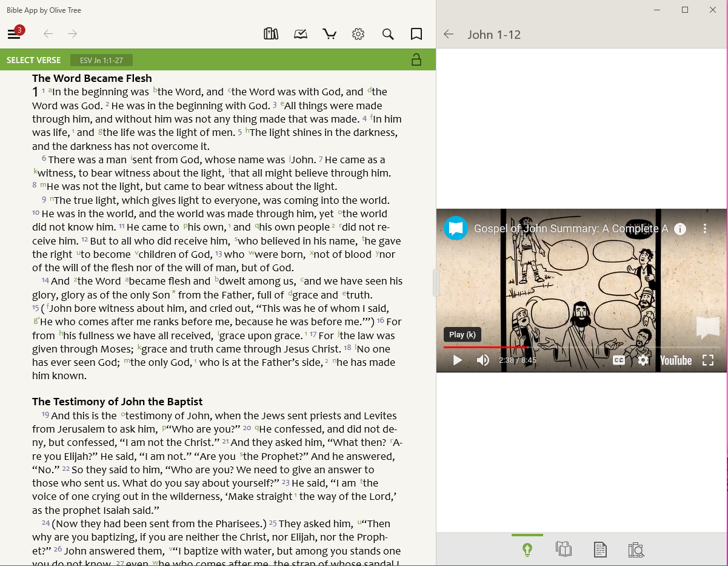Select the Resource Guide lightbulb tab
This screenshot has height=566, width=728.
click(x=527, y=550)
